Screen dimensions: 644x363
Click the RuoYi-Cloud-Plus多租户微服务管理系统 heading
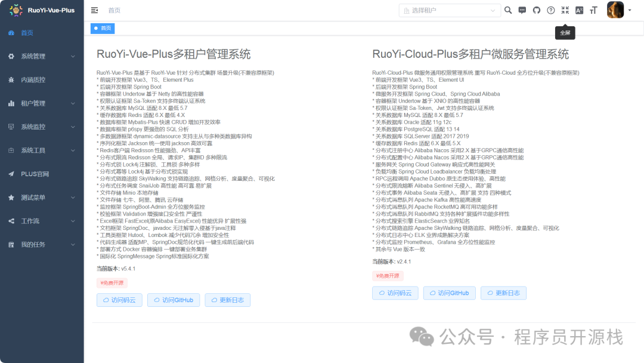470,54
